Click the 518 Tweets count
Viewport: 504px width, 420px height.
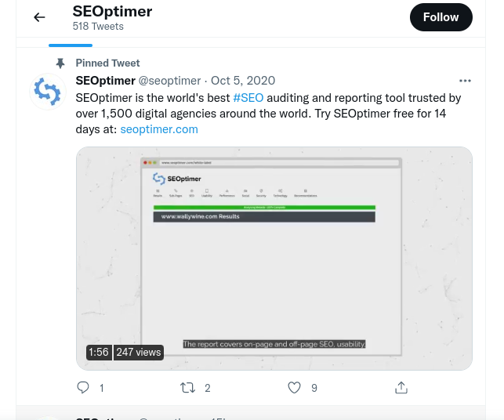click(x=98, y=27)
